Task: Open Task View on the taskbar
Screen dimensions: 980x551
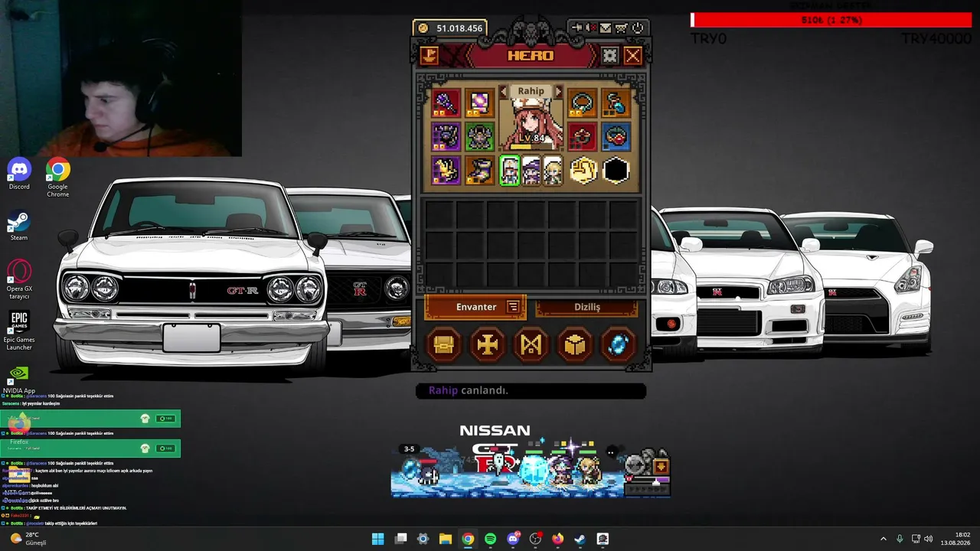Action: click(x=400, y=539)
